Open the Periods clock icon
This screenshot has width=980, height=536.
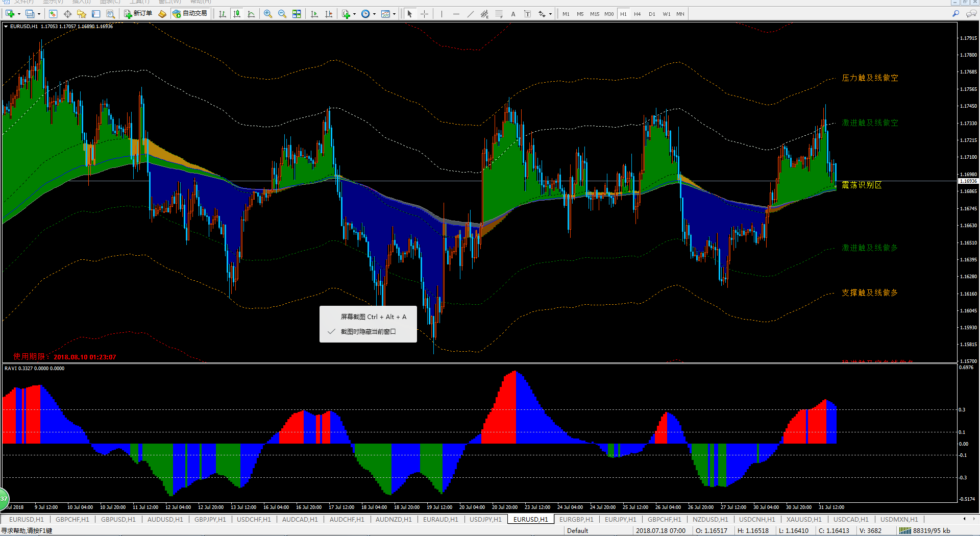tap(365, 14)
